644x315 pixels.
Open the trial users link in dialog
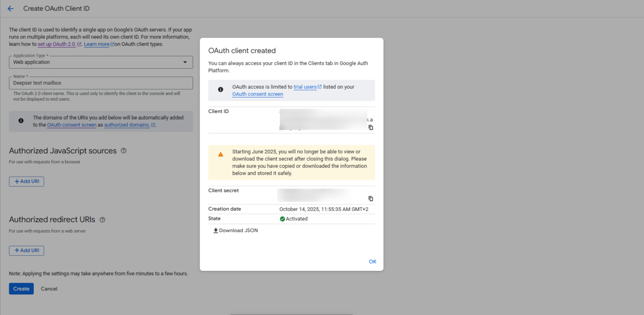tap(305, 87)
